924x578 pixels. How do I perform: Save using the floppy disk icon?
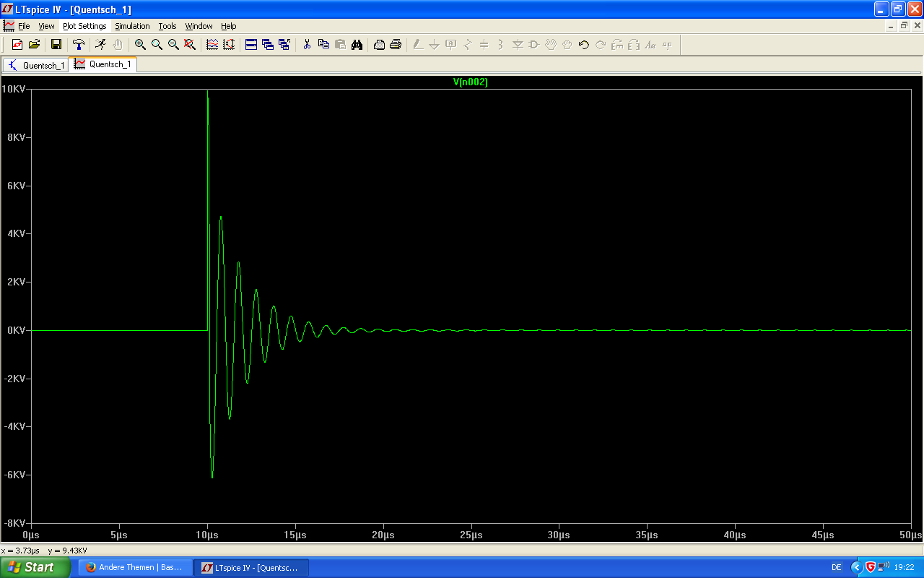tap(56, 45)
